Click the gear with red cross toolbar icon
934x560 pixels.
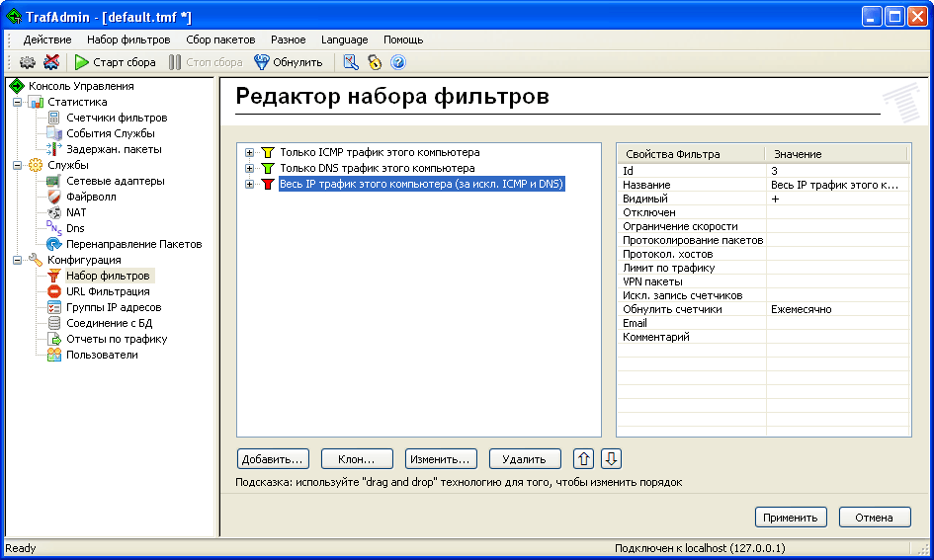(51, 62)
